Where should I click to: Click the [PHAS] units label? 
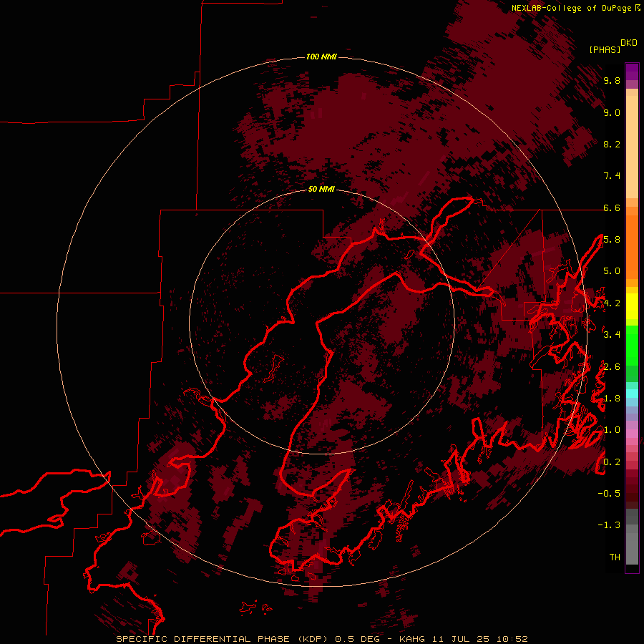pyautogui.click(x=605, y=49)
